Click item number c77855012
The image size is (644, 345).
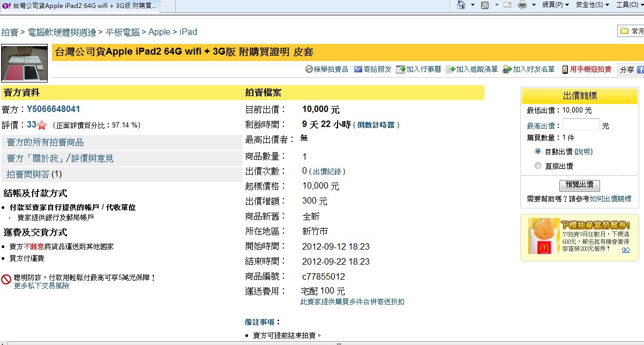pyautogui.click(x=324, y=277)
